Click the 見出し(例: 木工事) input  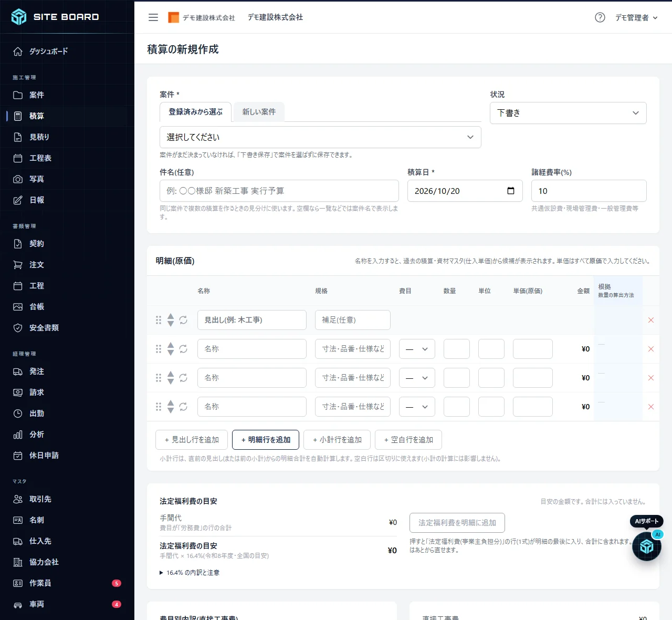pyautogui.click(x=252, y=320)
